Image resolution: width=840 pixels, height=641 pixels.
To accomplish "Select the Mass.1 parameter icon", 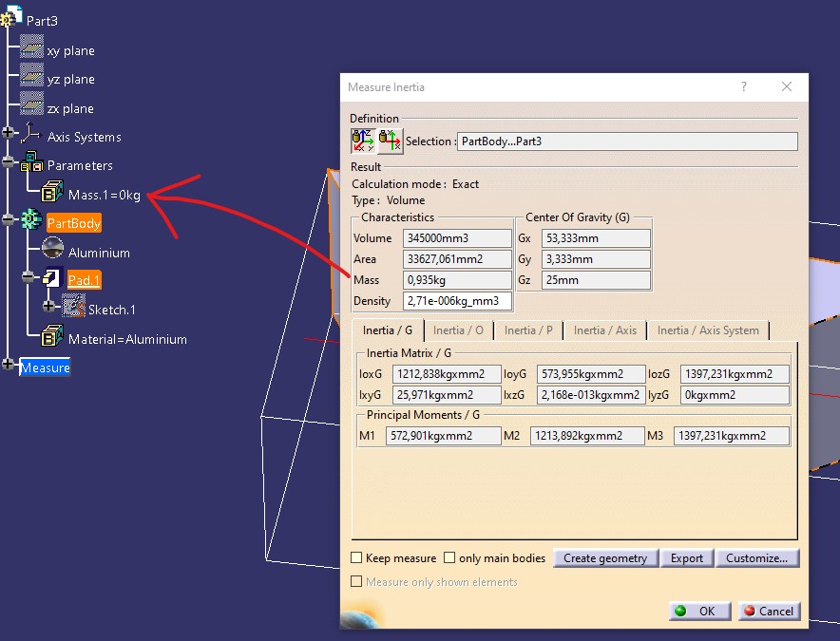I will pyautogui.click(x=52, y=191).
